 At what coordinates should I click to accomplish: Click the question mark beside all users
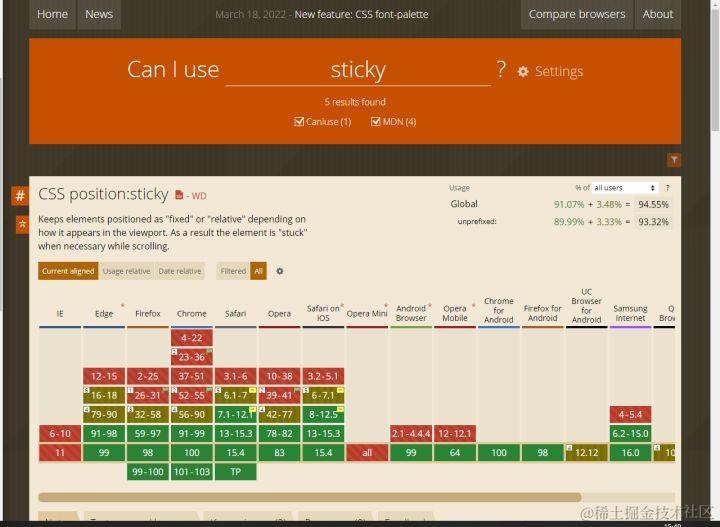coord(668,188)
